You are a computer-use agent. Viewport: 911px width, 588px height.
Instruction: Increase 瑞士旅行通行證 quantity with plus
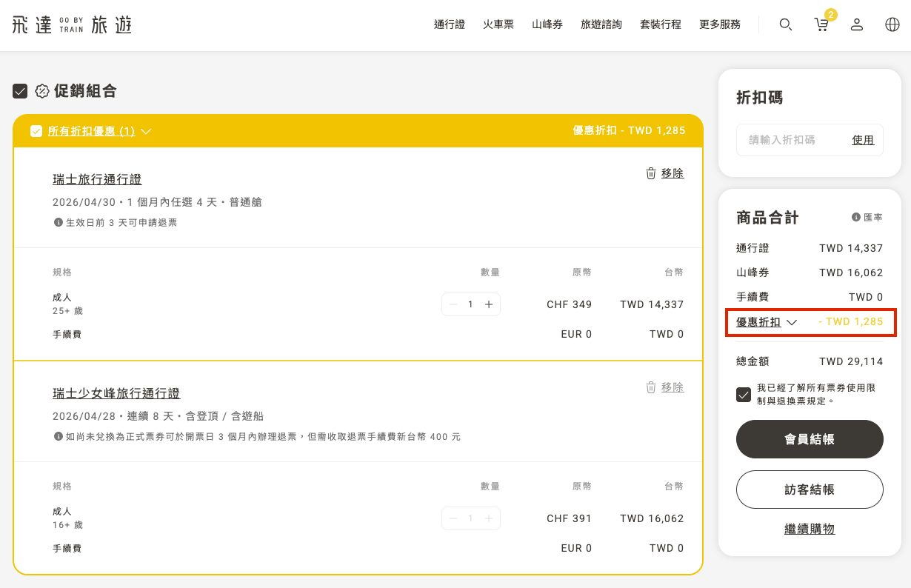489,304
